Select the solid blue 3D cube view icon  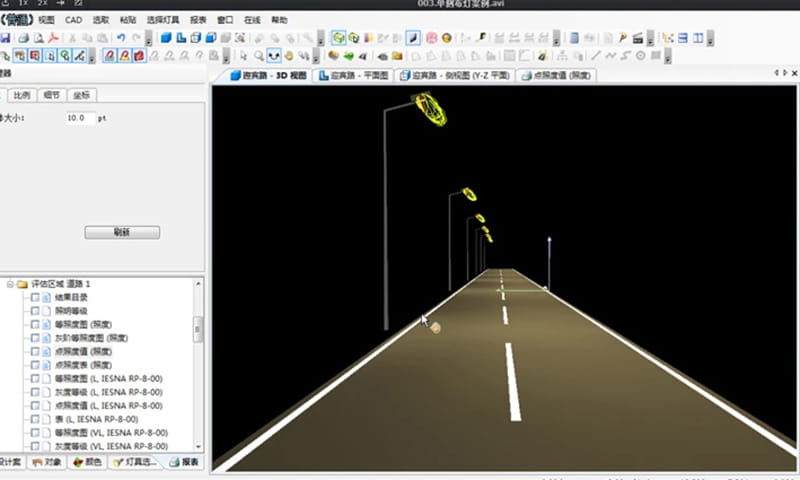[x=166, y=38]
